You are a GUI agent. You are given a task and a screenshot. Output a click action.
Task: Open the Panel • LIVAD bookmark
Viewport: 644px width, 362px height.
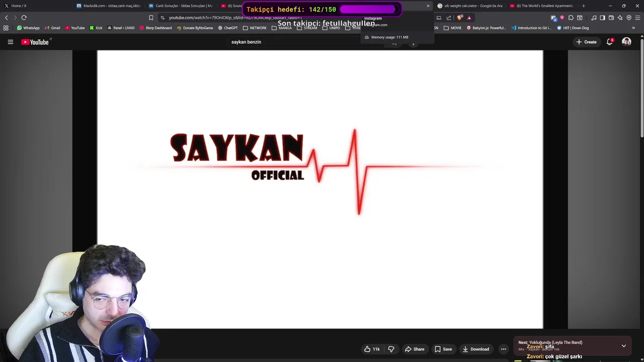[121, 28]
